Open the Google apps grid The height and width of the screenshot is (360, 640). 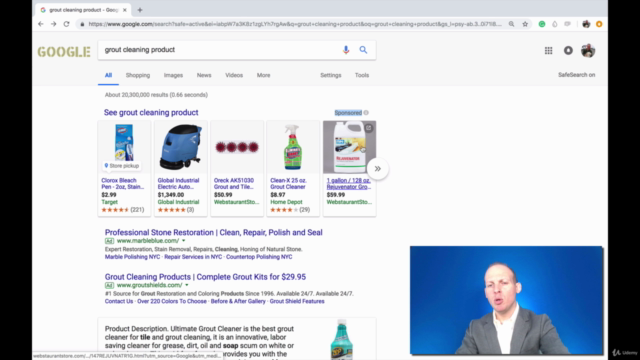549,51
